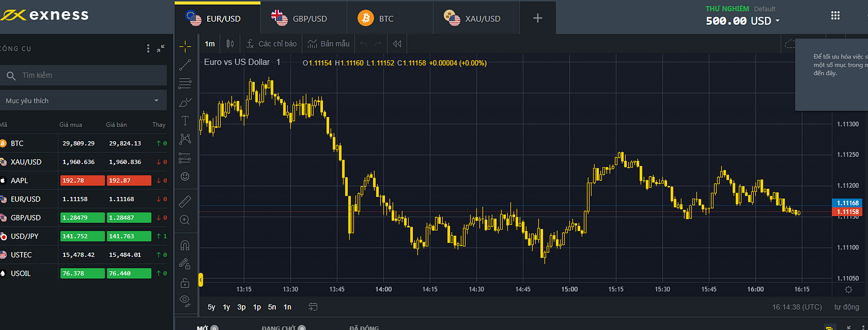Open the 16:14:38 (UTC) timezone menu

pos(797,306)
